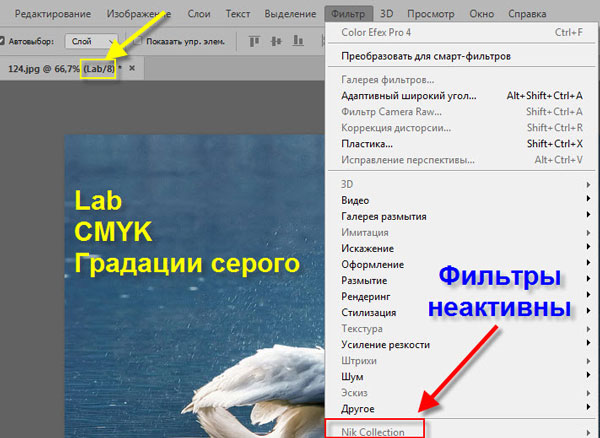600x438 pixels.
Task: Expand the Галерея размытия submenu
Action: 462,217
